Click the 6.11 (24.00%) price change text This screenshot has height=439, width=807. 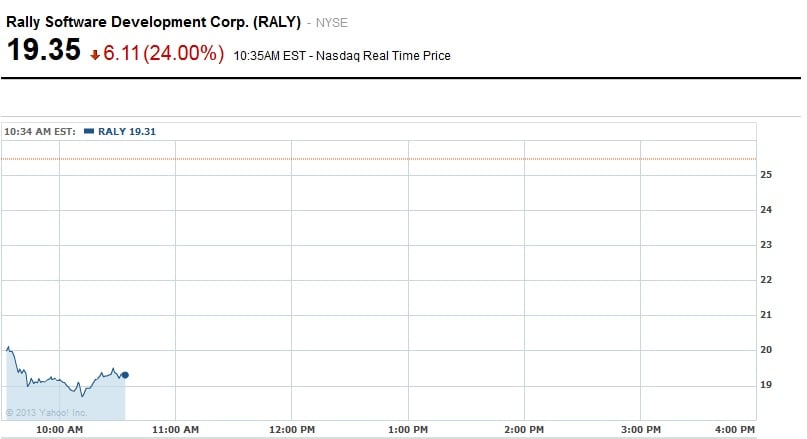164,53
